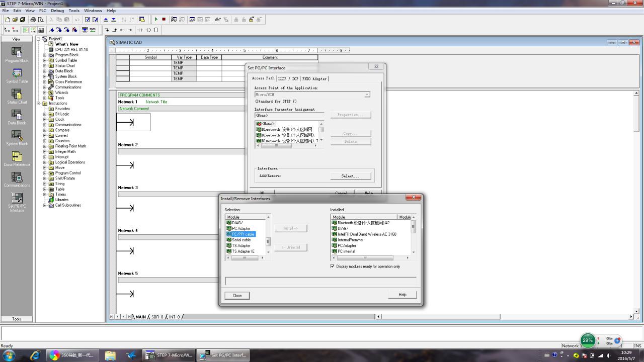Image resolution: width=644 pixels, height=362 pixels.
Task: Click the Print Preview toolbar icon
Action: pos(41,20)
